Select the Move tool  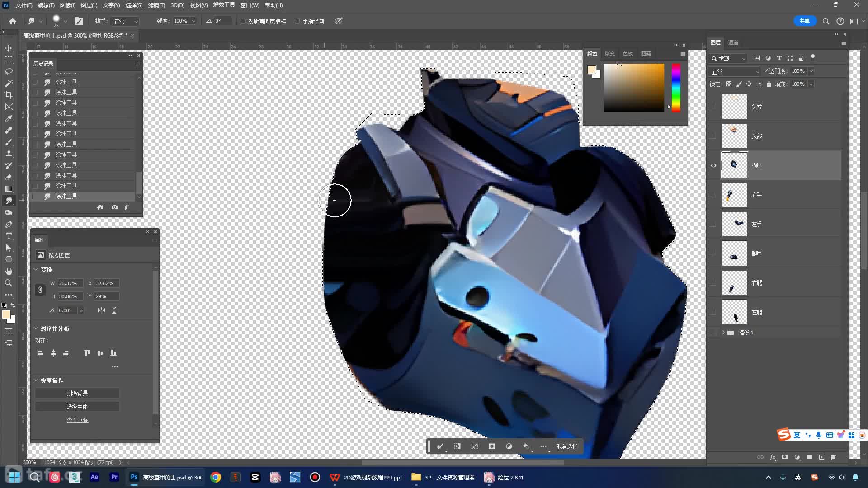(9, 48)
